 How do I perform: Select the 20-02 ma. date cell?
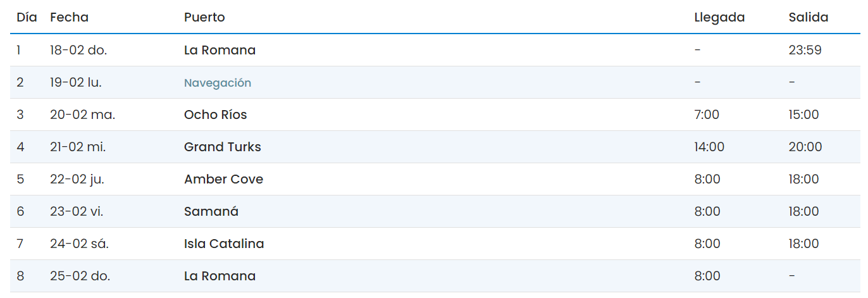click(x=82, y=115)
